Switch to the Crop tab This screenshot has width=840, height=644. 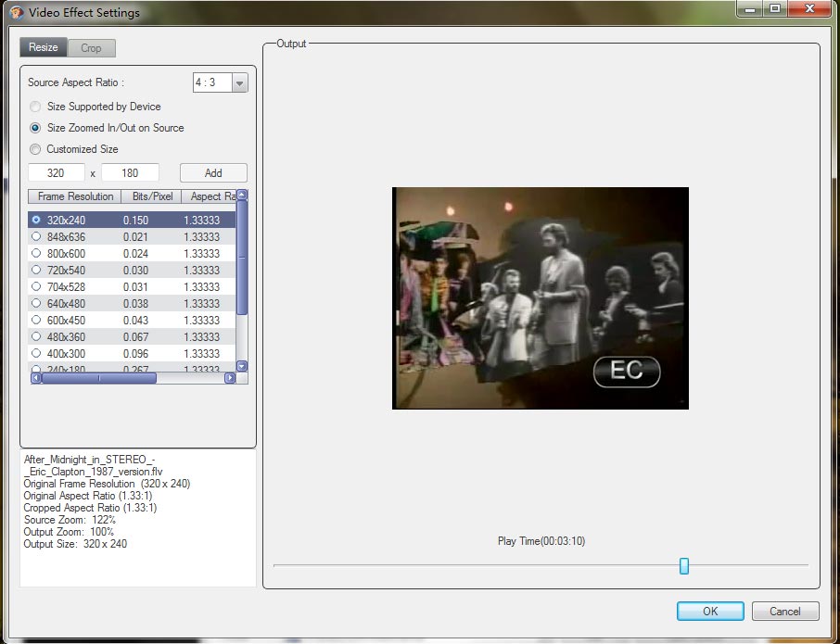(91, 48)
